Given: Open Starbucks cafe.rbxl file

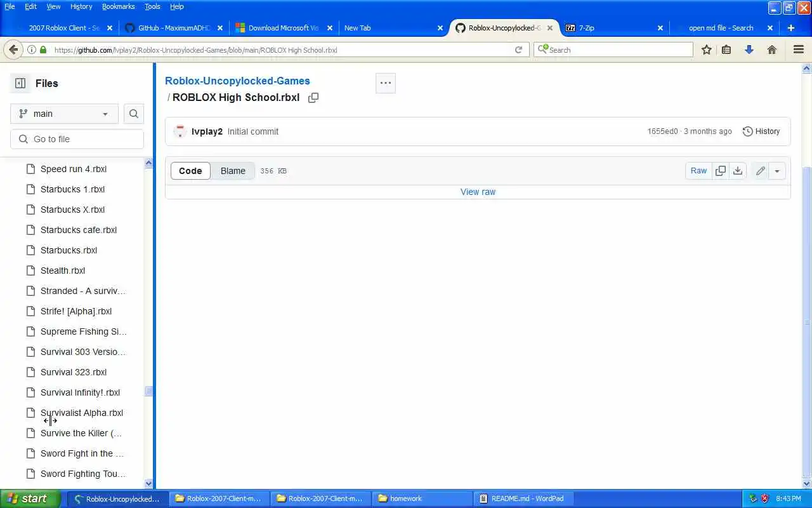Looking at the screenshot, I should click(79, 230).
